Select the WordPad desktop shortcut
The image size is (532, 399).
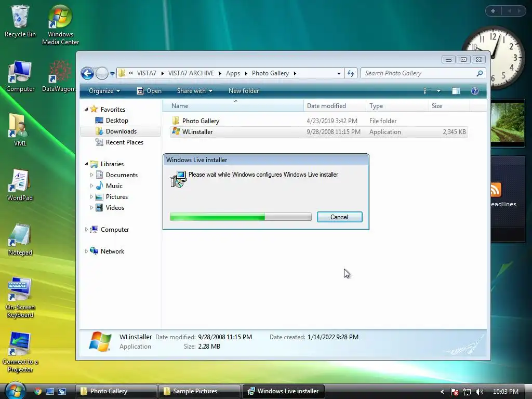pos(20,185)
